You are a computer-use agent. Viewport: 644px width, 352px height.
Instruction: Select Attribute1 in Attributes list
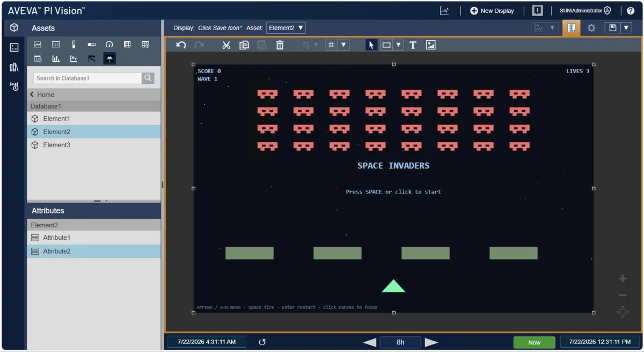coord(94,238)
